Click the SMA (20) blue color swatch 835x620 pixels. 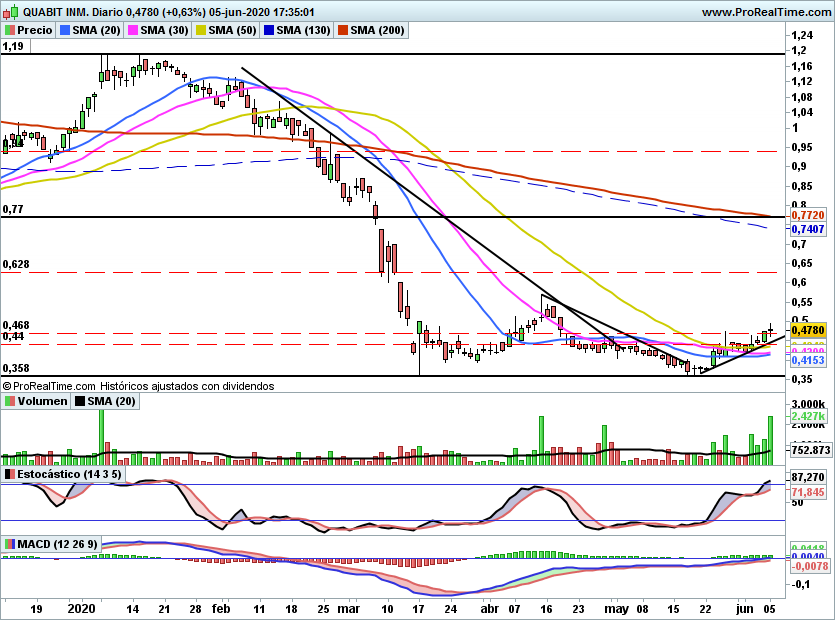coord(65,30)
